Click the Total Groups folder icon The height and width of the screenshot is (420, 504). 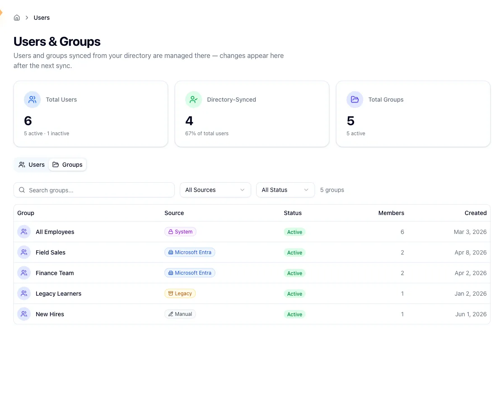coord(355,100)
